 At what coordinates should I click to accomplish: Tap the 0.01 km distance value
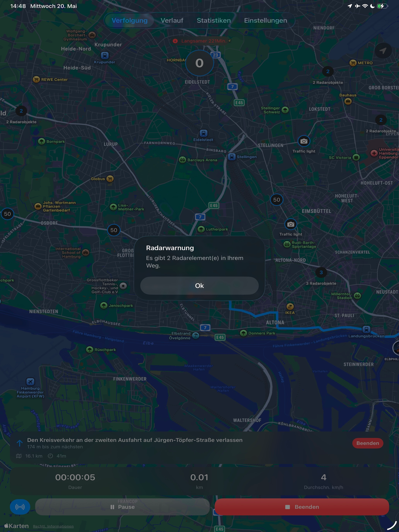coord(199,477)
